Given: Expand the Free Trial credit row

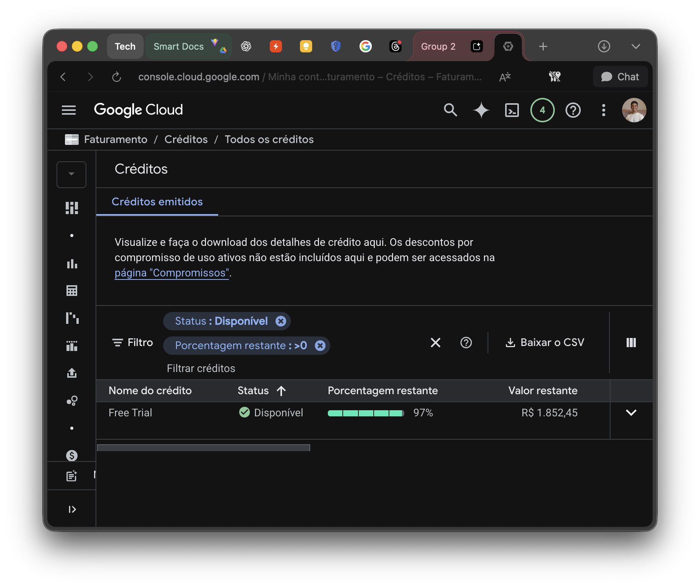Looking at the screenshot, I should tap(631, 413).
